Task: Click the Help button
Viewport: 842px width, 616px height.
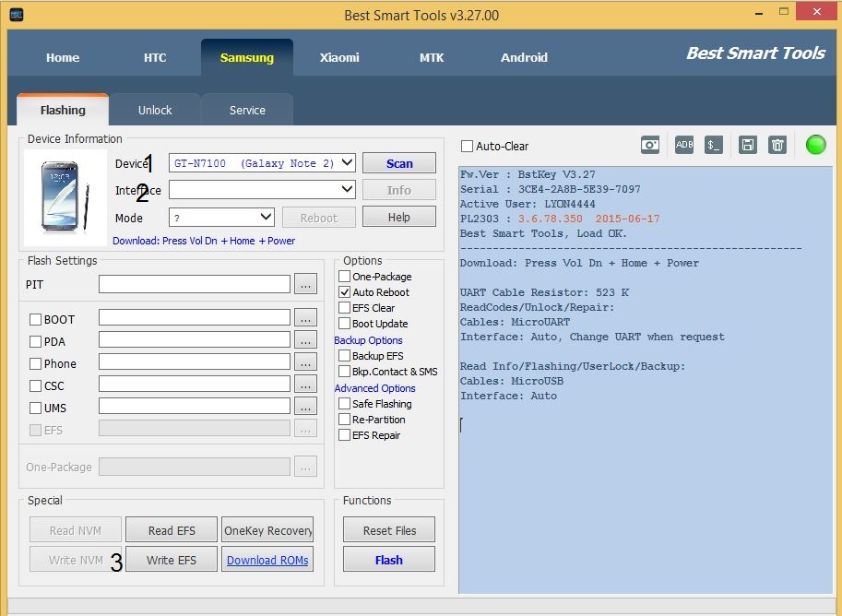Action: [399, 217]
